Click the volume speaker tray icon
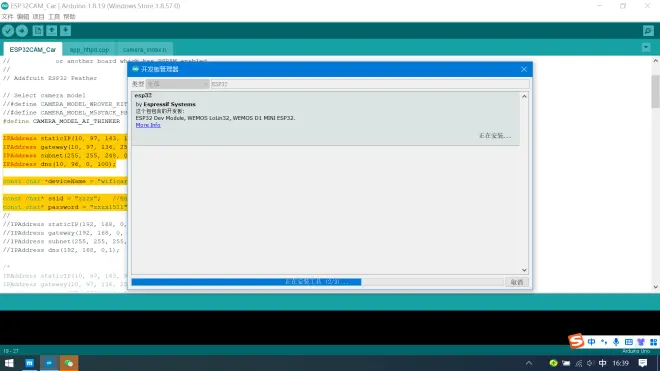This screenshot has height=371, width=660. (x=590, y=363)
